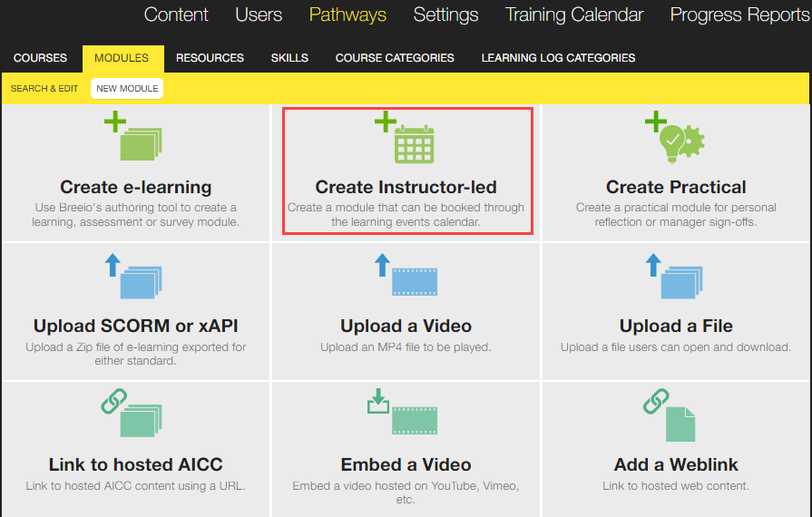Viewport: 812px width, 517px height.
Task: Click the NEW MODULE button
Action: pos(127,89)
